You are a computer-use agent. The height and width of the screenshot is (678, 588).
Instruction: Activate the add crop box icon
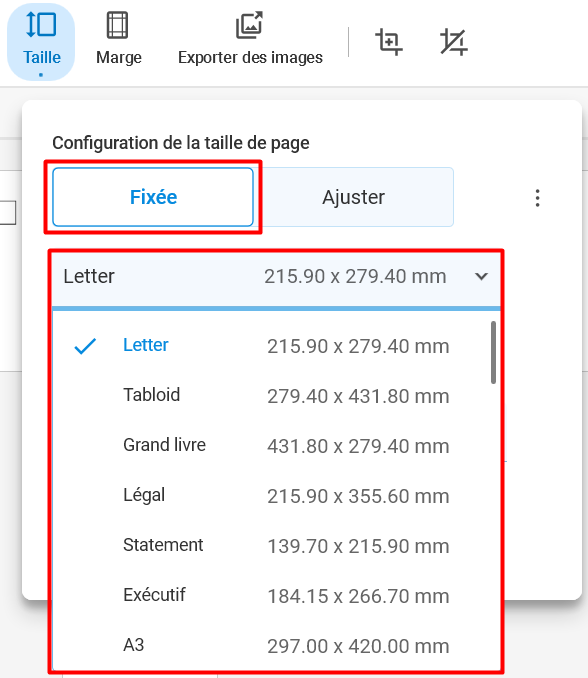(x=388, y=42)
